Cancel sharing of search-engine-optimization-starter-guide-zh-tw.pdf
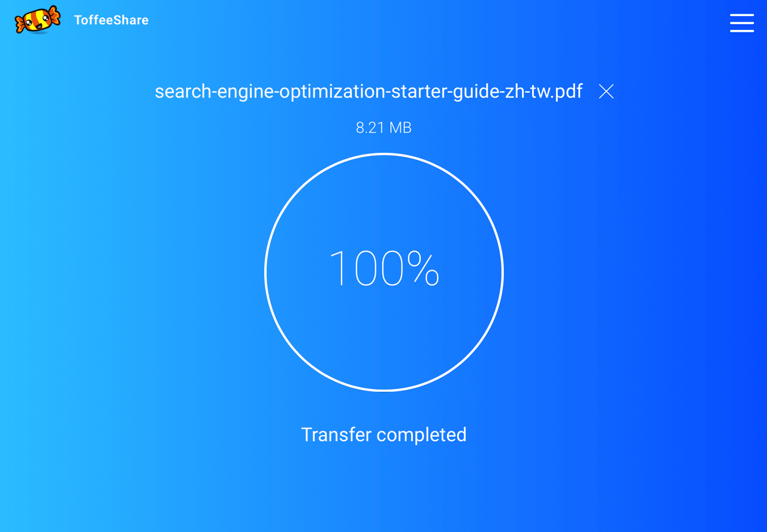The image size is (767, 532). (x=606, y=92)
